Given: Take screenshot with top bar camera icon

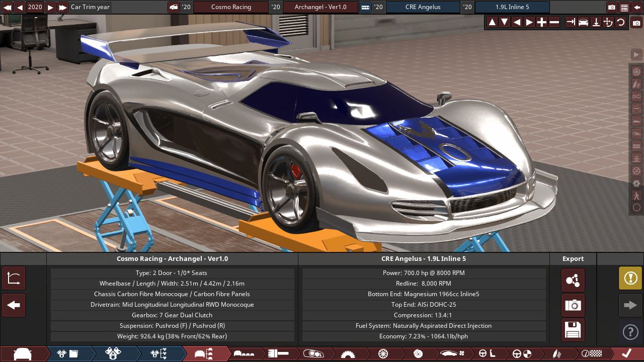Looking at the screenshot, I should click(x=612, y=7).
